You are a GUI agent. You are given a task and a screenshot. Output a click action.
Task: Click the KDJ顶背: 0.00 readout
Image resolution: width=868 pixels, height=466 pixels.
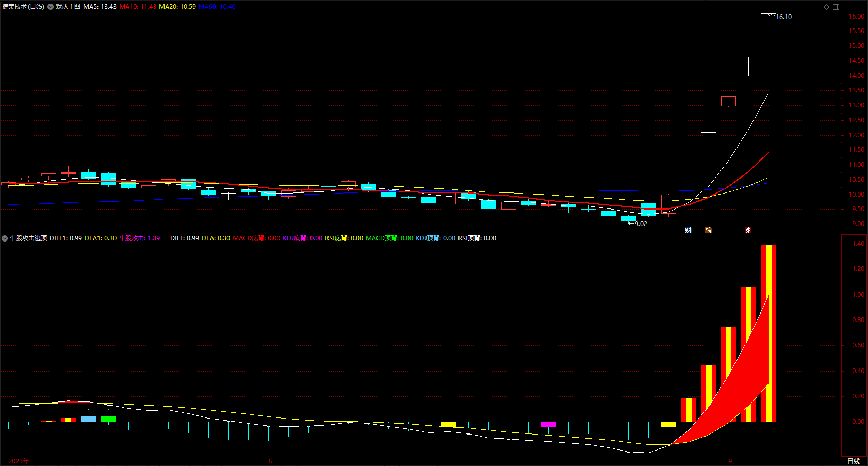(435, 238)
